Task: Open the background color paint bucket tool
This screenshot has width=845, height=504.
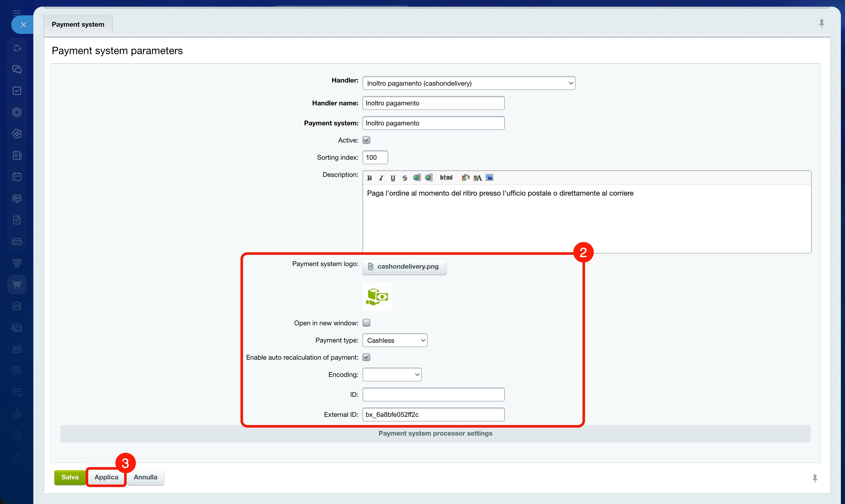Action: click(x=465, y=178)
